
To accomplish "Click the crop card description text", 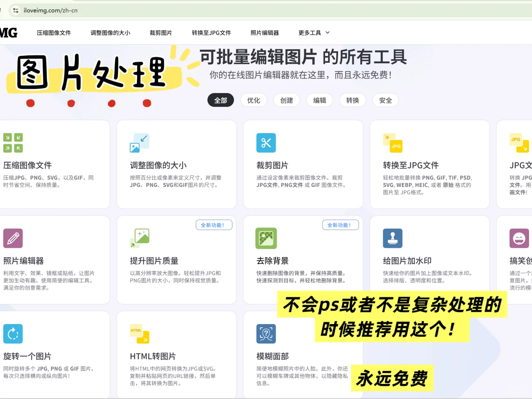I will pos(302,181).
